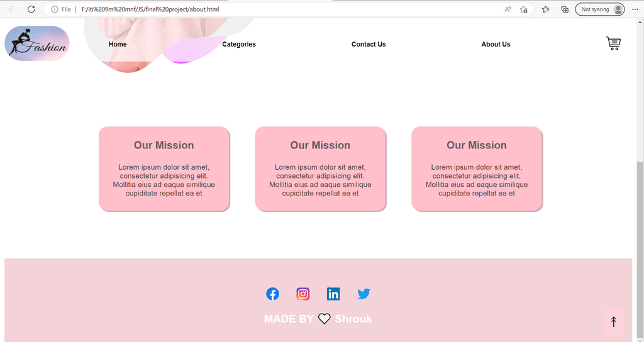Open the Not syncing profile button

[x=599, y=9]
